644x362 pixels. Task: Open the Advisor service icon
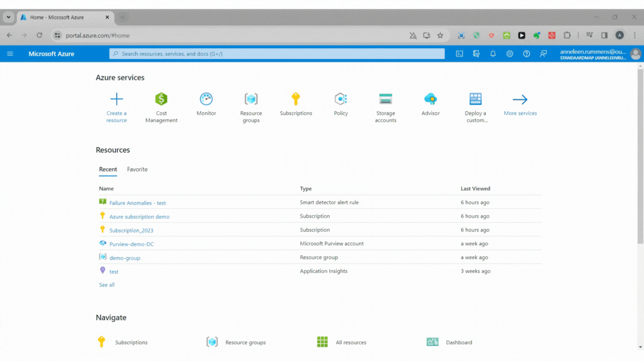(430, 99)
